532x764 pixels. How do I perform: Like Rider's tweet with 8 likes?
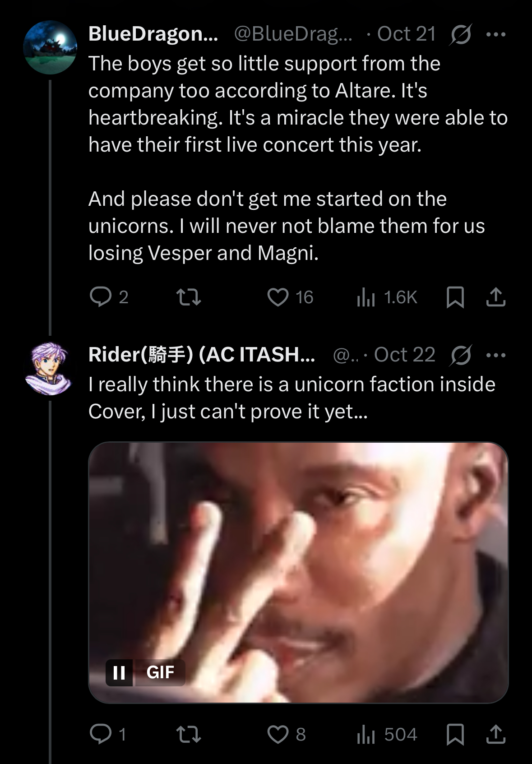tap(278, 734)
